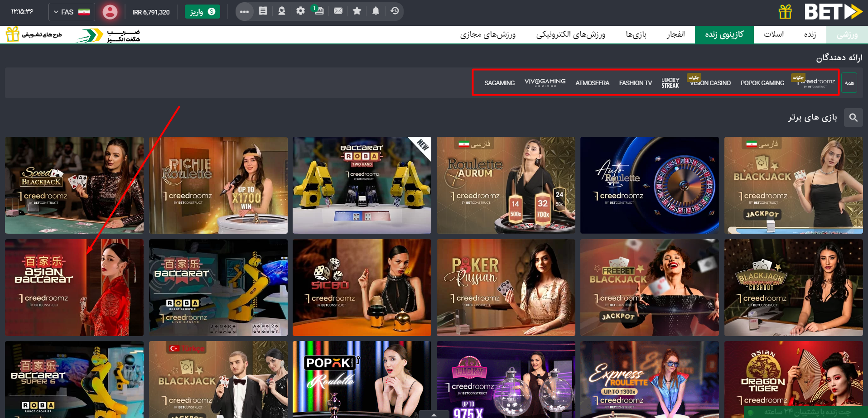Open the Popok Roulette game
Screen dimensions: 868x418
pyautogui.click(x=362, y=380)
